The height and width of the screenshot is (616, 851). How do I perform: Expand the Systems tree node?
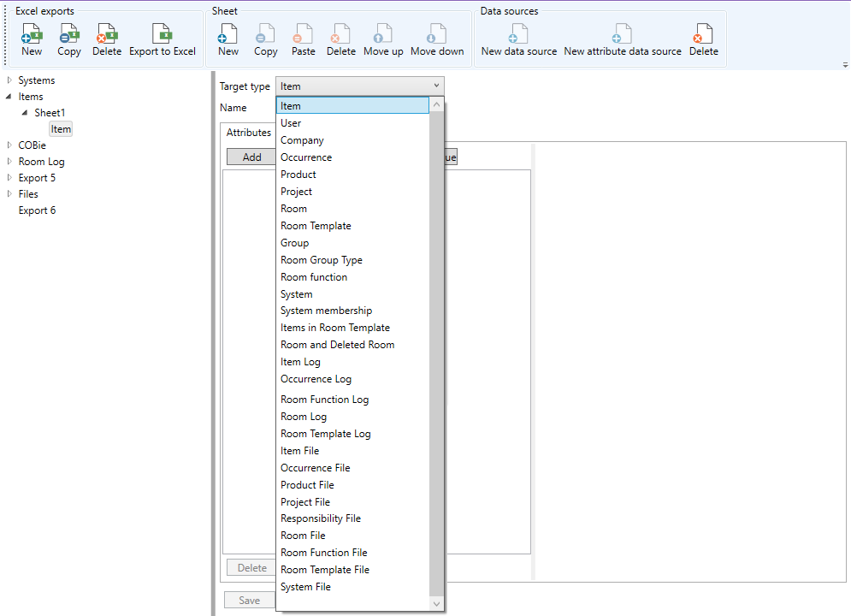click(x=9, y=80)
